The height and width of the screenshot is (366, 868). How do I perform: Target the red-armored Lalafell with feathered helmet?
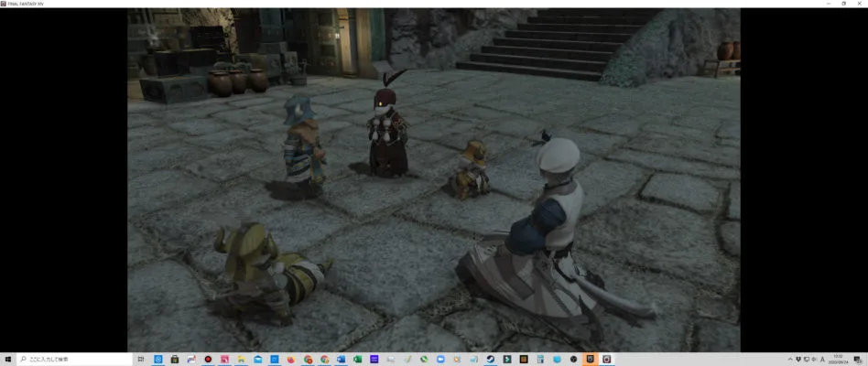pos(388,133)
